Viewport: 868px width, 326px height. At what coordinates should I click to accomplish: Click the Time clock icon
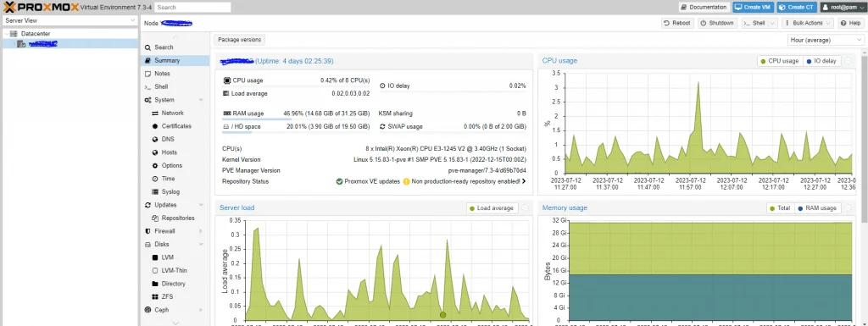pos(156,179)
